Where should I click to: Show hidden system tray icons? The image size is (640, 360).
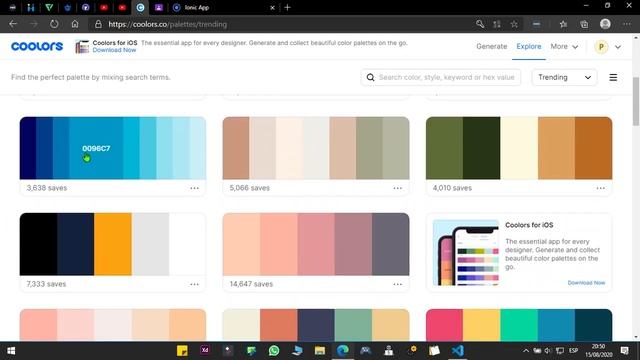tap(526, 351)
